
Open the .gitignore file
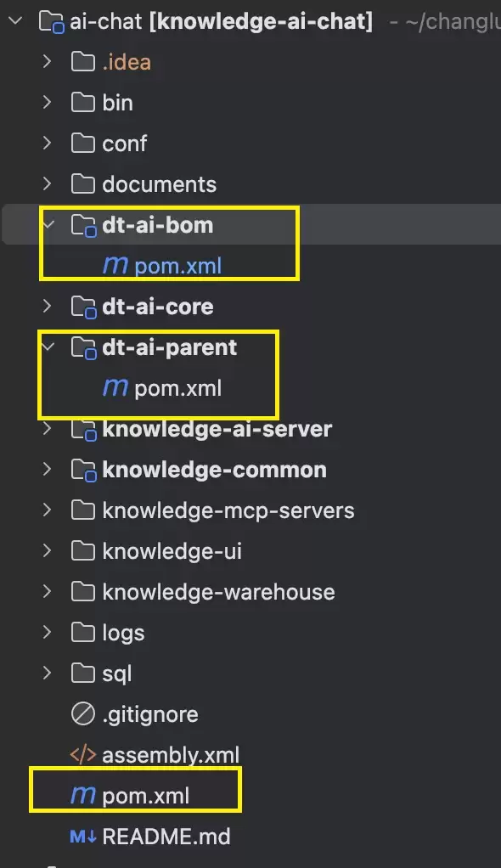tap(150, 714)
